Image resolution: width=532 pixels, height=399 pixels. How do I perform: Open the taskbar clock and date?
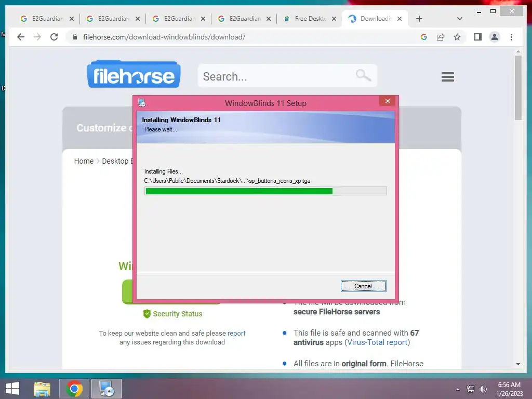pos(509,389)
